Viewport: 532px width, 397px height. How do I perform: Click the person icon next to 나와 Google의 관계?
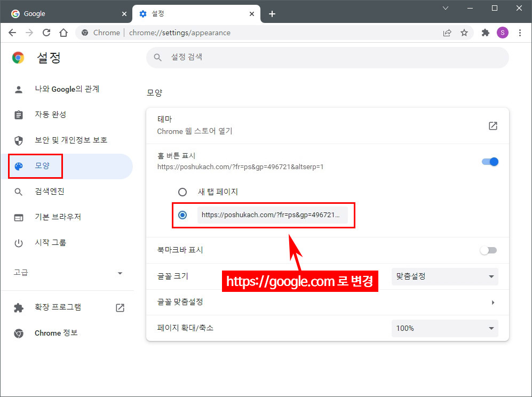pyautogui.click(x=19, y=90)
